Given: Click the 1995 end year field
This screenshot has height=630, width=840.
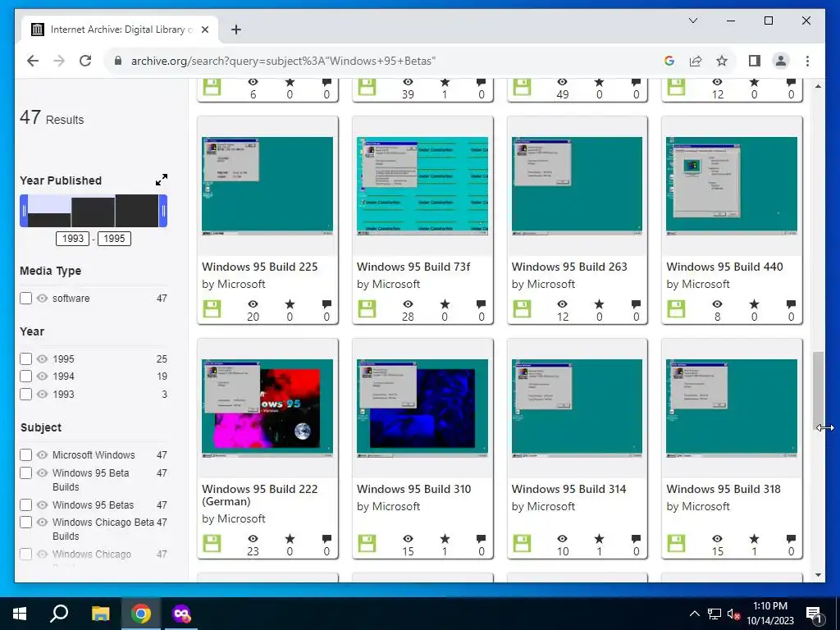Looking at the screenshot, I should point(114,239).
